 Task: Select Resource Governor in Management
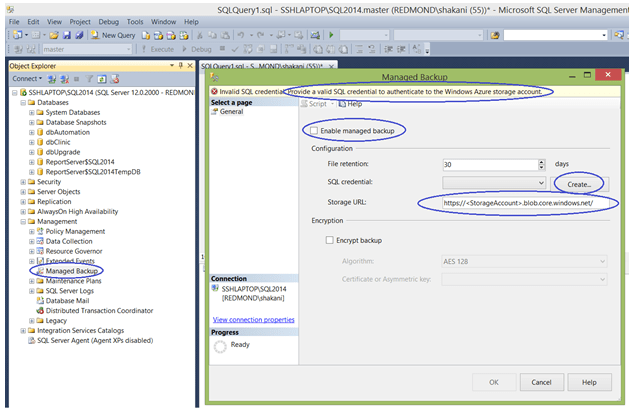pyautogui.click(x=74, y=251)
